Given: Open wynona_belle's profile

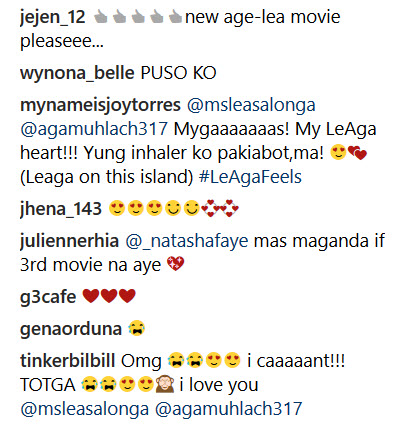Looking at the screenshot, I should point(77,73).
